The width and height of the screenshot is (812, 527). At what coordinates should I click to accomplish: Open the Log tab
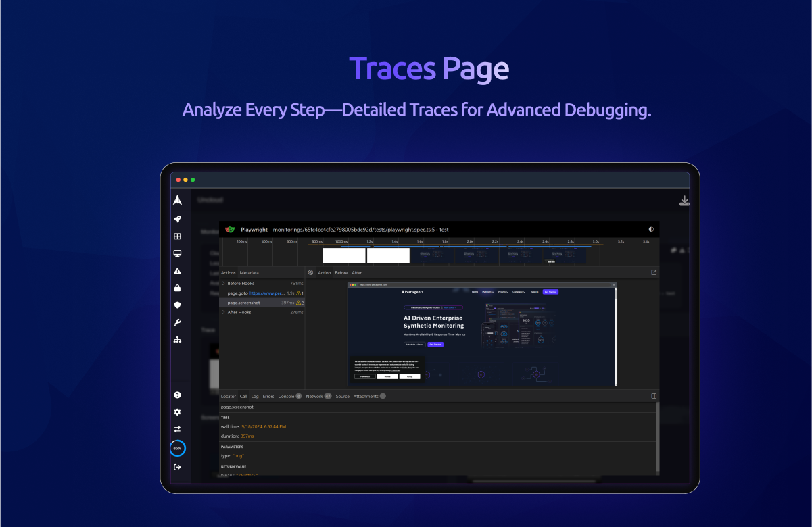point(255,396)
